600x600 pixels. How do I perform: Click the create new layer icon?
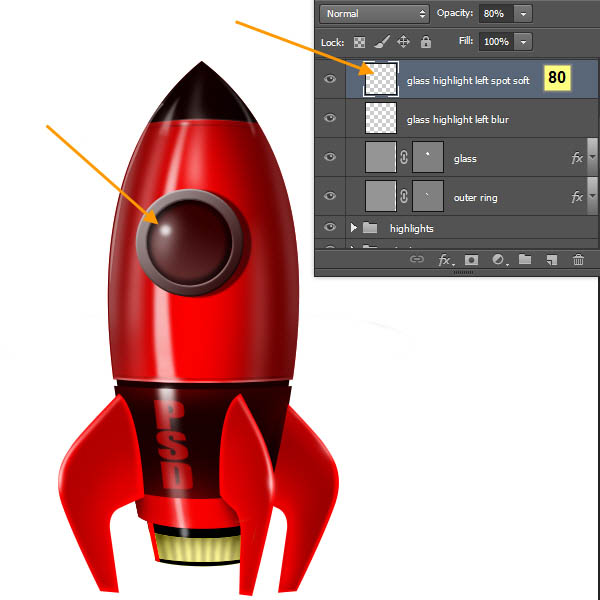(551, 260)
